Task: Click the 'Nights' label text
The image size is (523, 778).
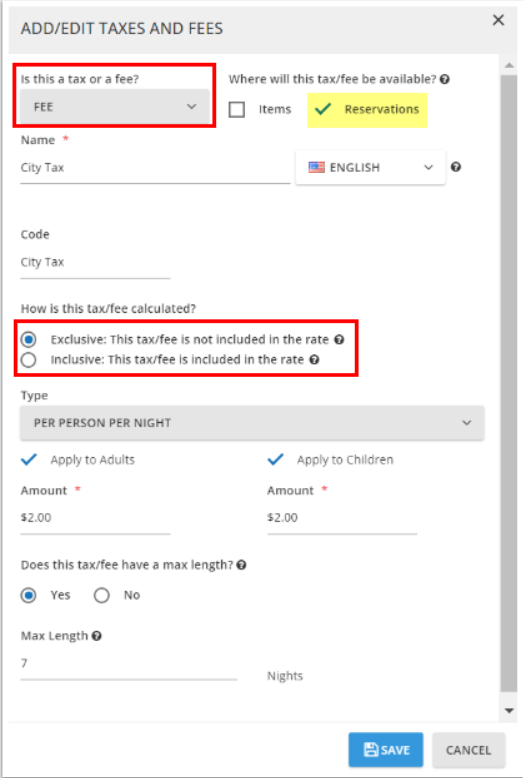Action: tap(285, 676)
